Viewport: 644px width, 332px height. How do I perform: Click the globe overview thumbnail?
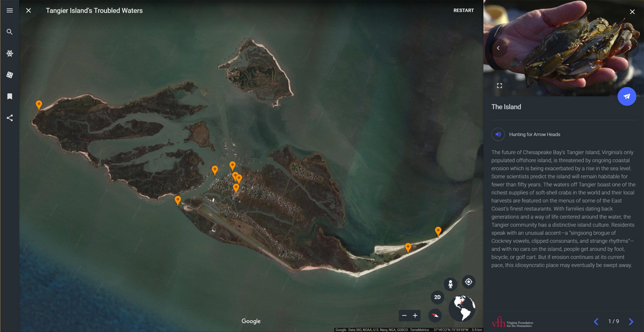tap(462, 308)
